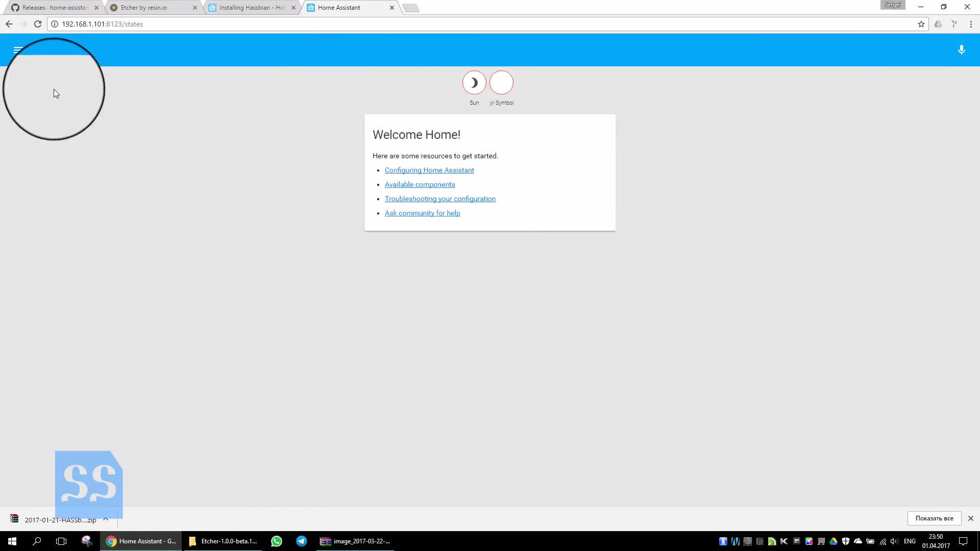Close the downloads bar
The image size is (980, 551).
click(971, 518)
